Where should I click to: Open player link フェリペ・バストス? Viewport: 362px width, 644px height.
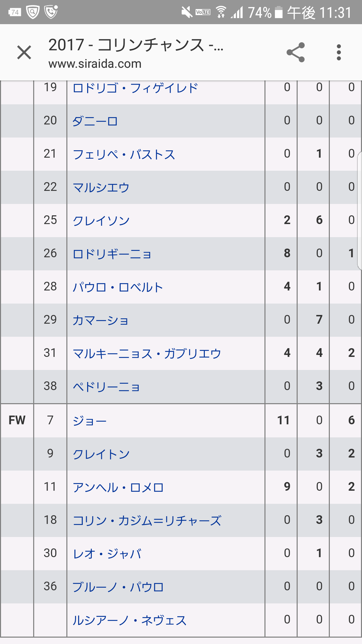pyautogui.click(x=124, y=155)
